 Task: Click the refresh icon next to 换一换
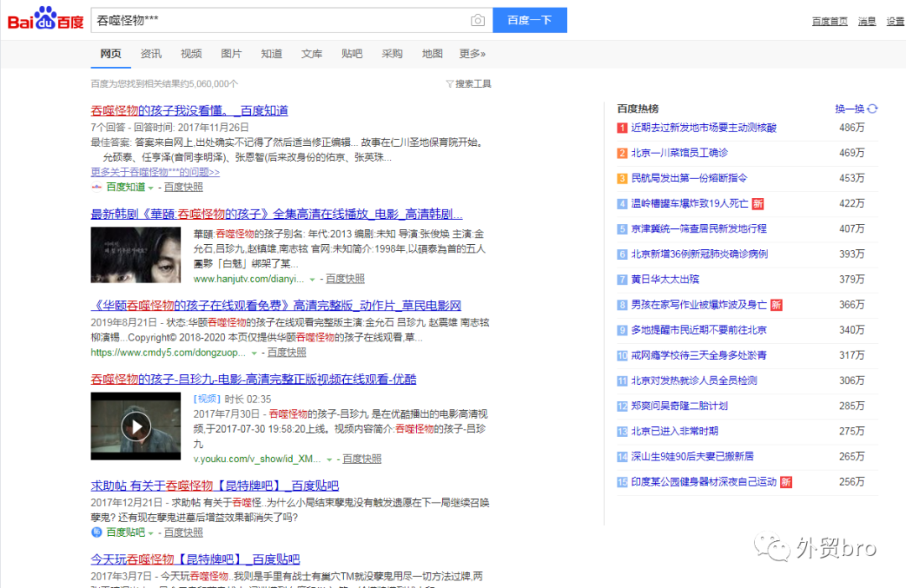tap(872, 109)
